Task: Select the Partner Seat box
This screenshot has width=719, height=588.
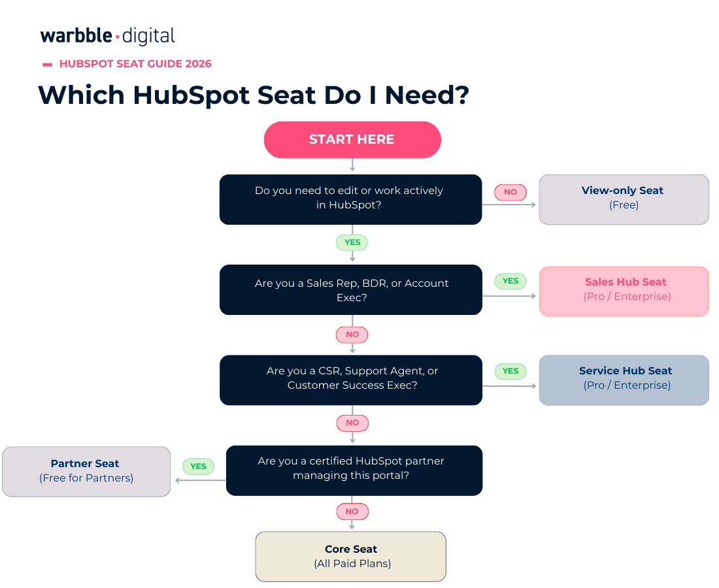Action: click(86, 471)
